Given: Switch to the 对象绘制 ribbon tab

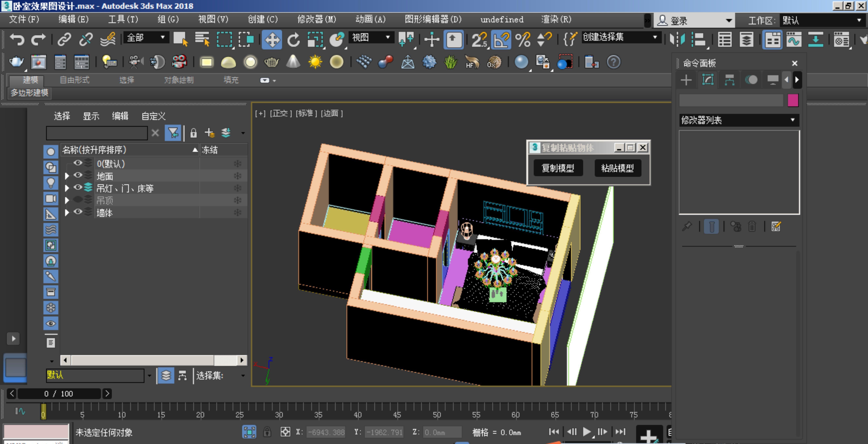Looking at the screenshot, I should pos(179,80).
